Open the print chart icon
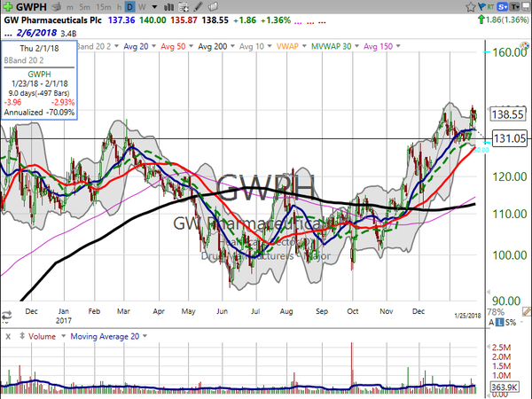The image size is (532, 399). pyautogui.click(x=57, y=6)
